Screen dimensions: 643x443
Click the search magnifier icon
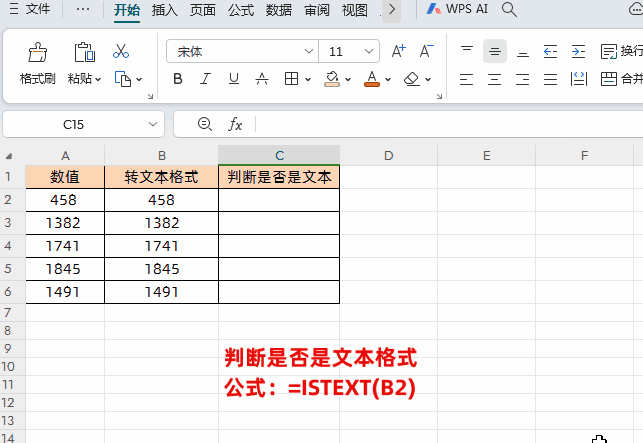tap(509, 9)
